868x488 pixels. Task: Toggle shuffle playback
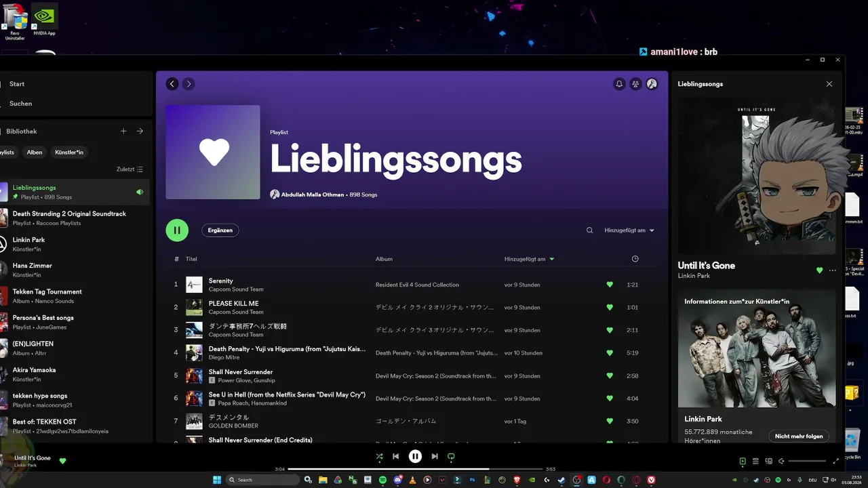[379, 457]
